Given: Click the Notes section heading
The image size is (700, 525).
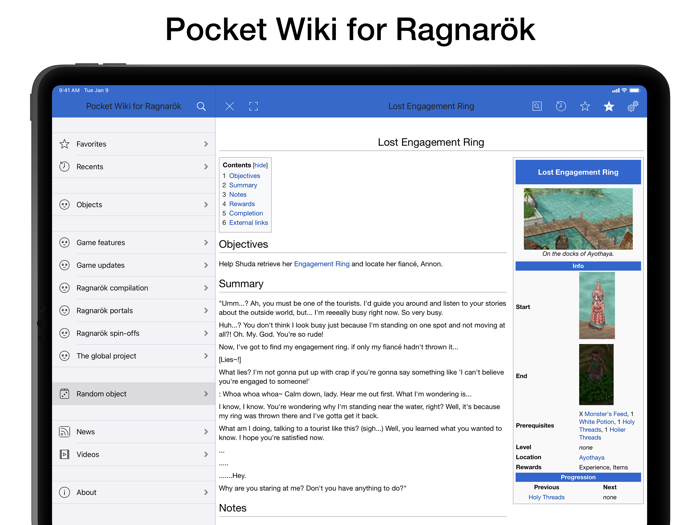Looking at the screenshot, I should [x=233, y=508].
